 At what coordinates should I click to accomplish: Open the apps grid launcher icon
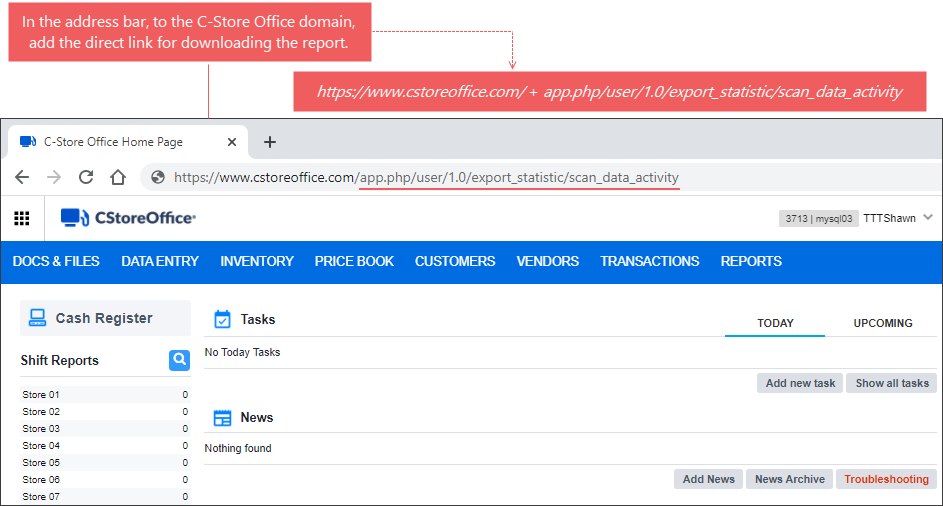tap(21, 218)
